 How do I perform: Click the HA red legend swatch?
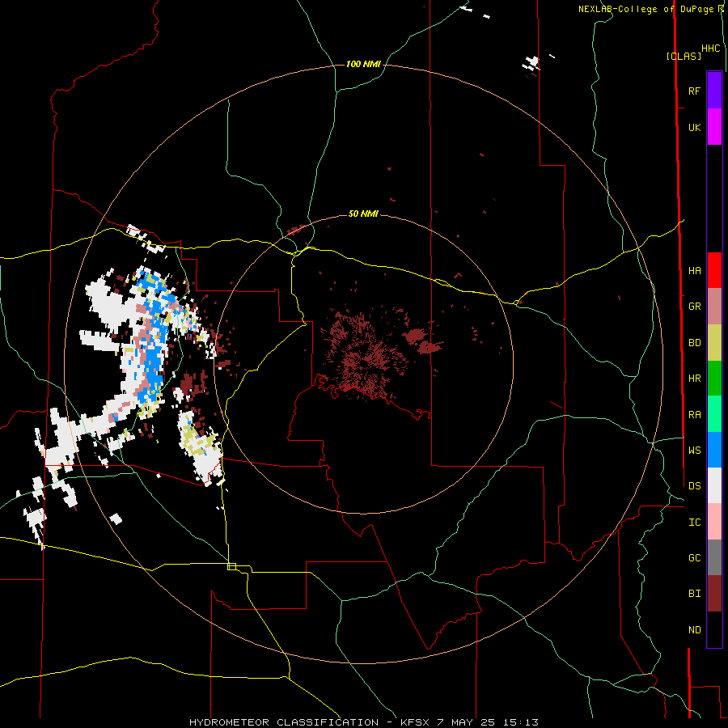(x=714, y=270)
